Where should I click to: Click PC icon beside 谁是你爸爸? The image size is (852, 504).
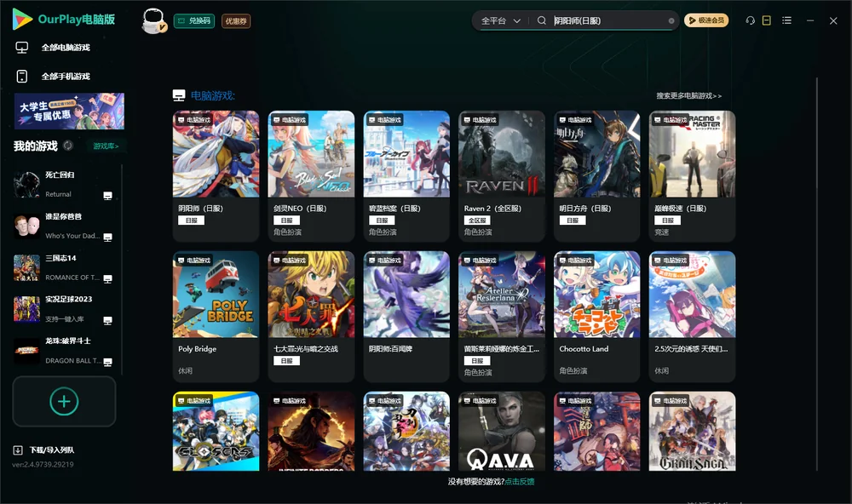coord(107,238)
